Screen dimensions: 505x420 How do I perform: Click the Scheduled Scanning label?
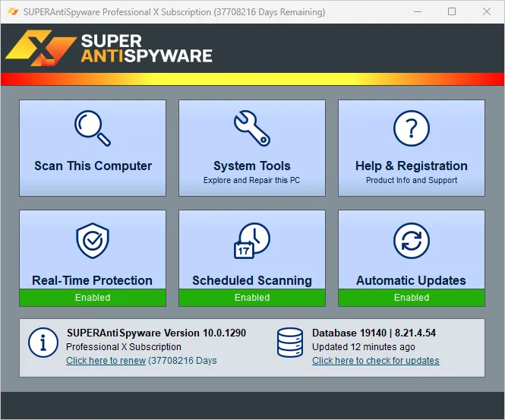point(252,280)
